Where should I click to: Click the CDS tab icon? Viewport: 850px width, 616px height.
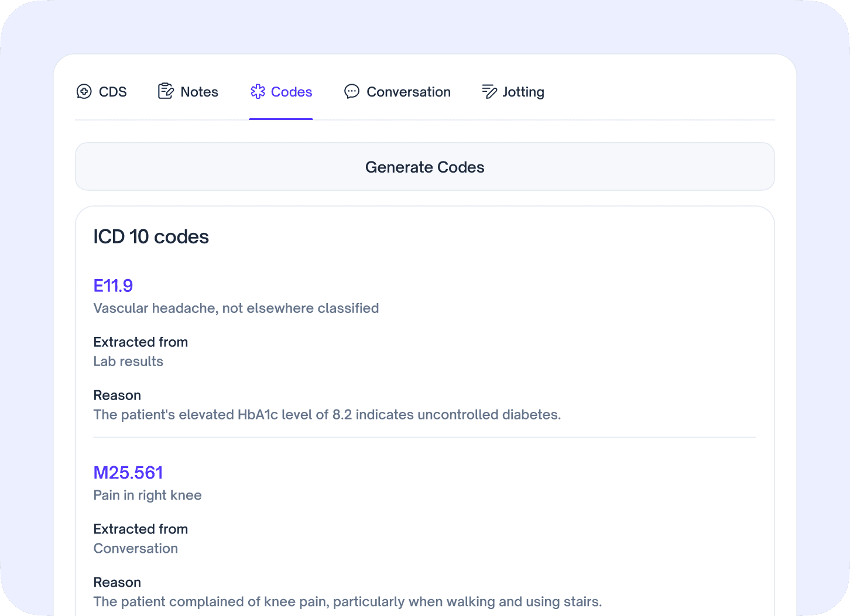coord(84,92)
